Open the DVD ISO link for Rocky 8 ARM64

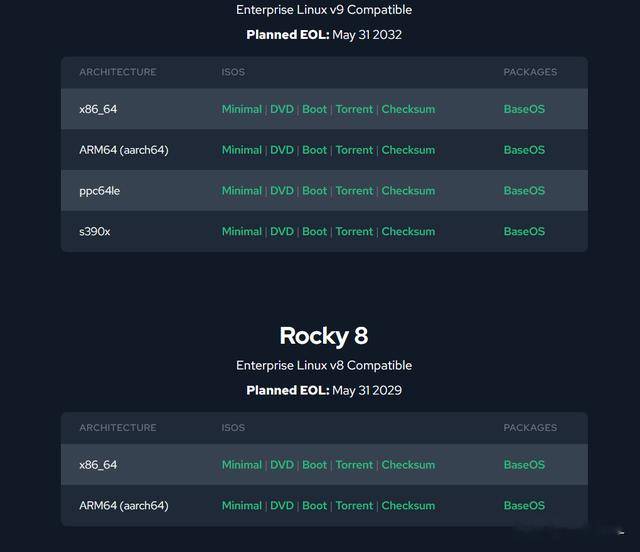tap(282, 505)
